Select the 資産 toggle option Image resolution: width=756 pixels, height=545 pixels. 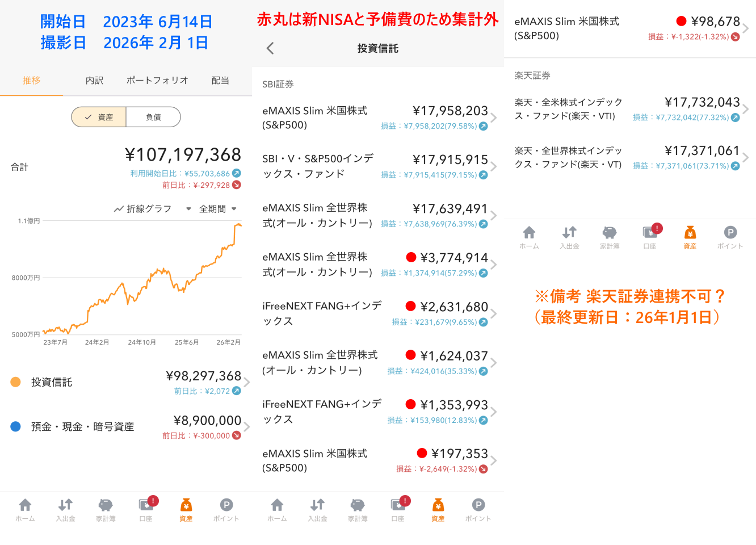pos(99,117)
